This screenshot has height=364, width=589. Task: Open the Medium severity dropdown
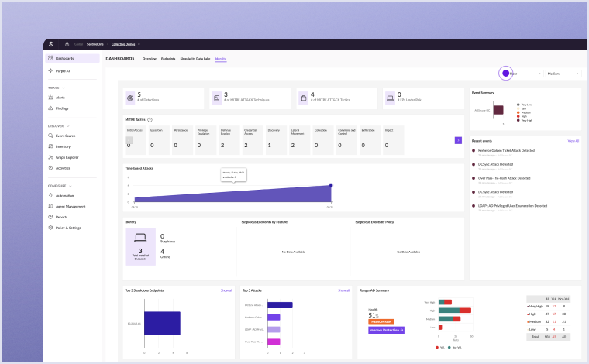pos(563,74)
